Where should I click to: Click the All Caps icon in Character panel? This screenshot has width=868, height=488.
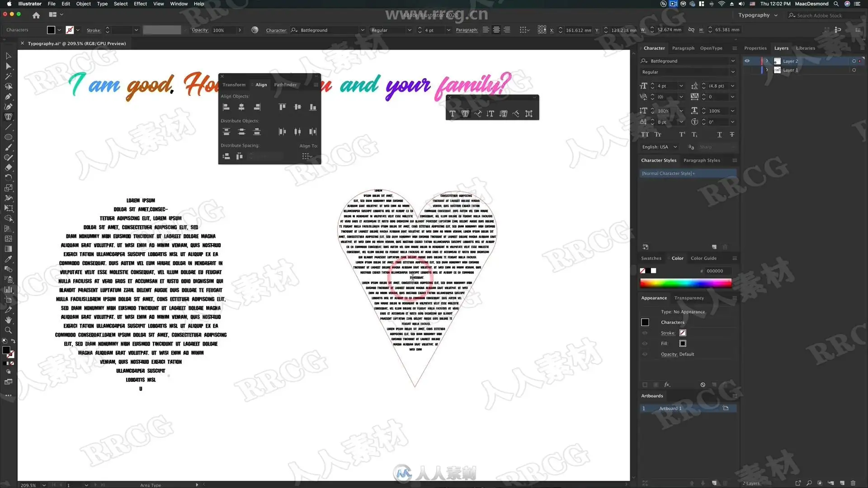[645, 135]
